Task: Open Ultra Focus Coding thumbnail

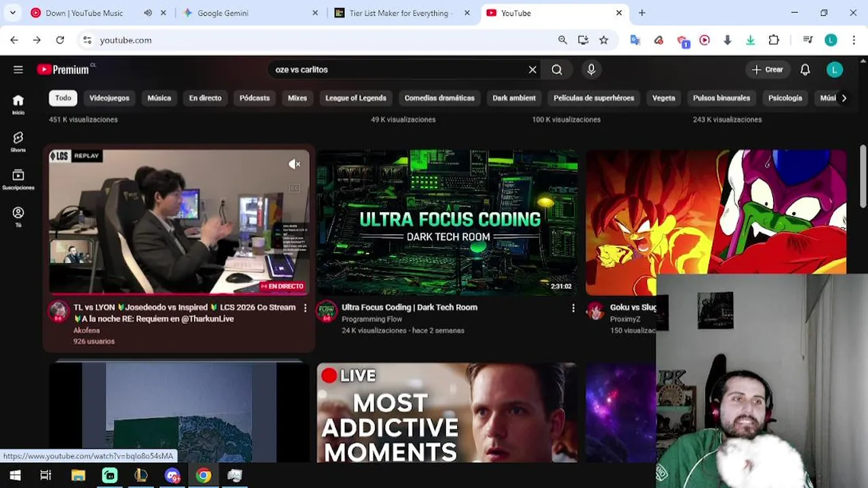Action: click(448, 222)
